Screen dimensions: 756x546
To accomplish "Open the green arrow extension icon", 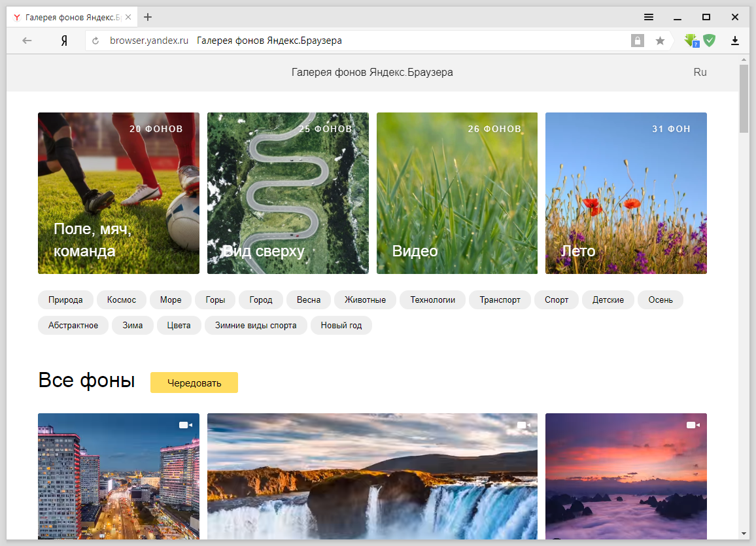I will [x=691, y=41].
